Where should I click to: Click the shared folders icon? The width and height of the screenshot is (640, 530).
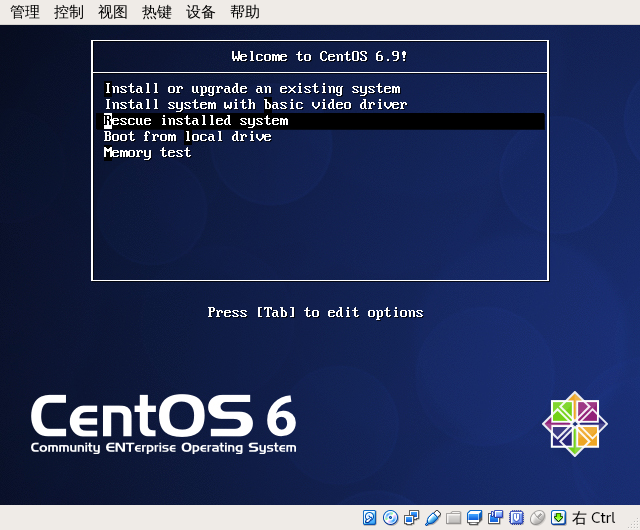(453, 518)
